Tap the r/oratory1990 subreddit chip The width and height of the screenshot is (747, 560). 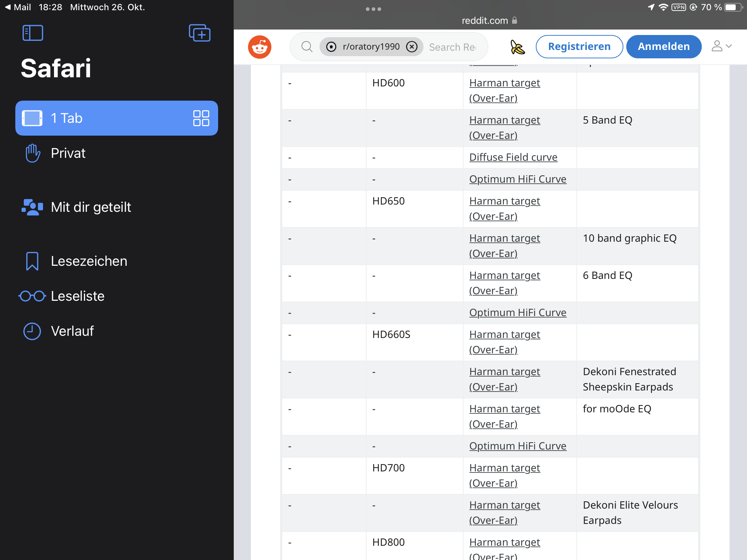[x=371, y=47]
